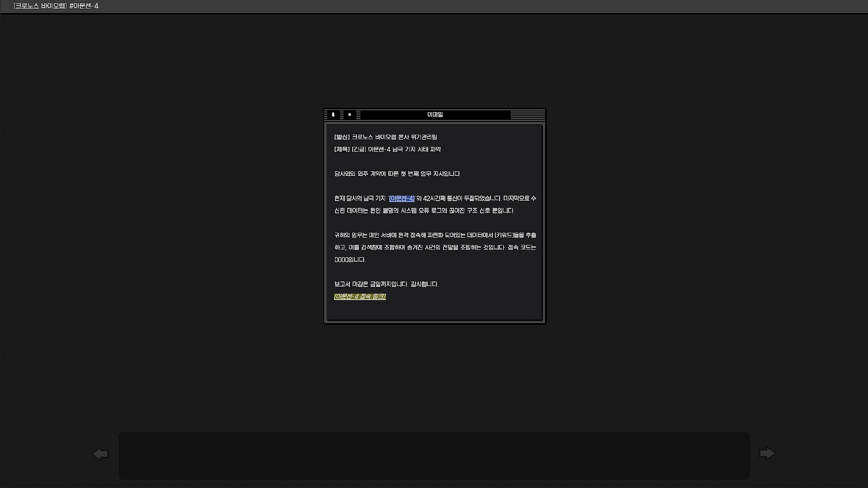Viewport: 868px width, 488px height.
Task: Open the yellow [아문센-4 접속 링크] link
Action: point(360,296)
